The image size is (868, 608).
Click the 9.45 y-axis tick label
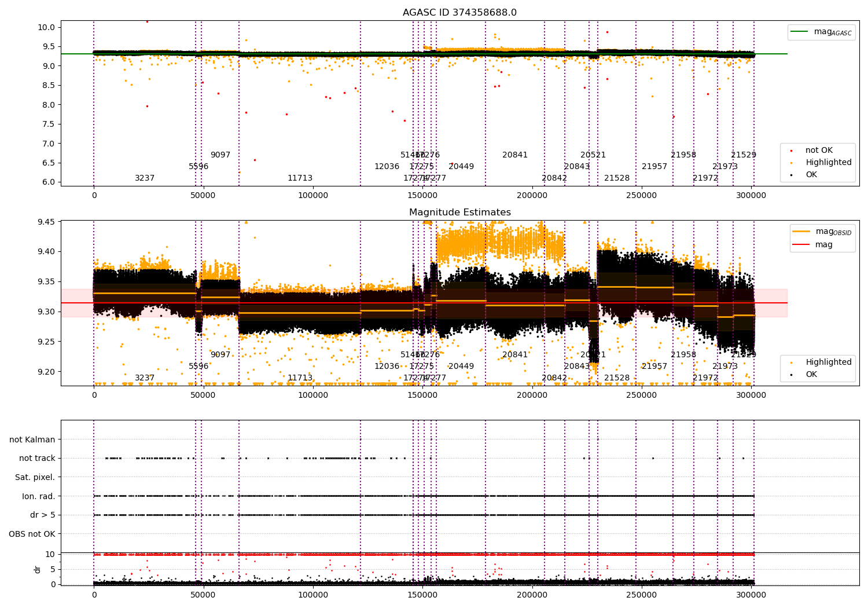46,222
